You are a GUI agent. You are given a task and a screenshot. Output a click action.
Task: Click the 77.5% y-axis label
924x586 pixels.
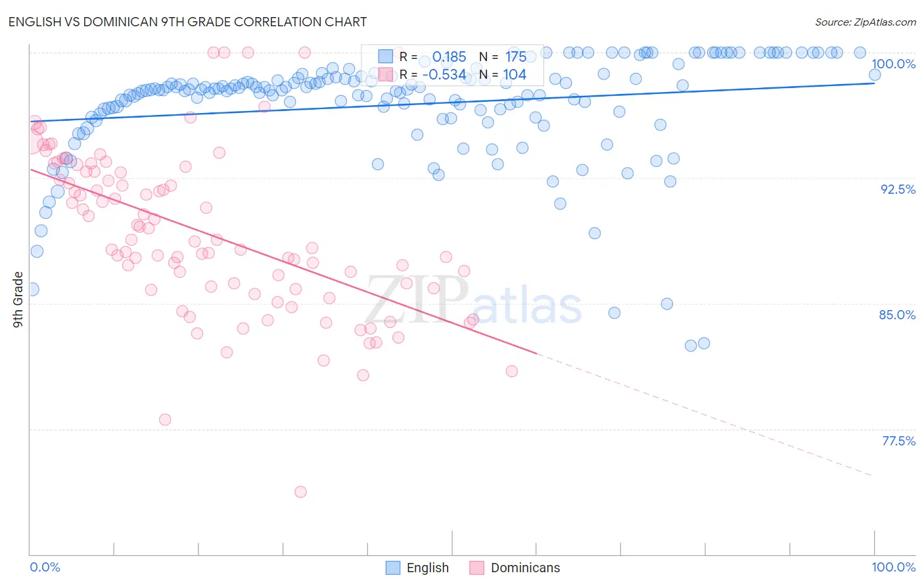[x=898, y=441]
